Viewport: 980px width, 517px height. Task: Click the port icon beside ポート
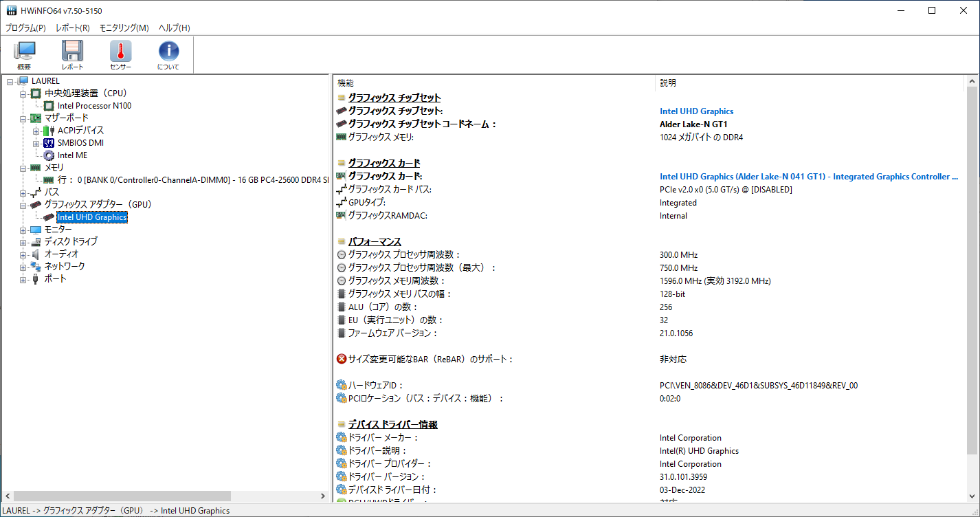(x=36, y=279)
